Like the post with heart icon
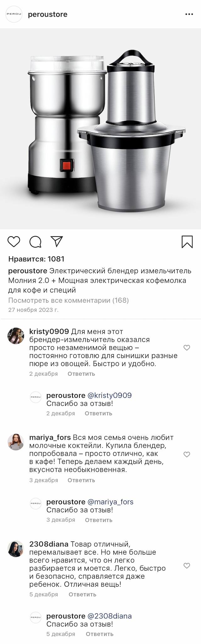 pyautogui.click(x=14, y=242)
